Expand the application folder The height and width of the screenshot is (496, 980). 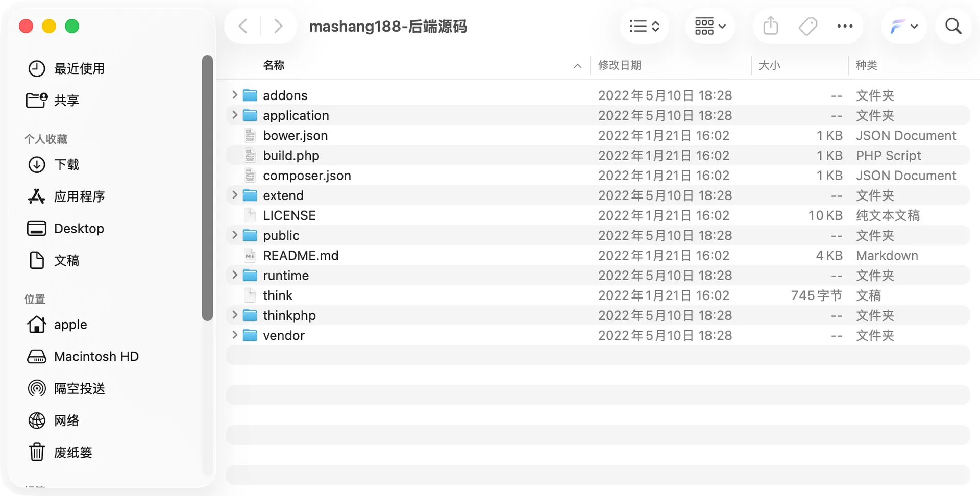(x=235, y=115)
